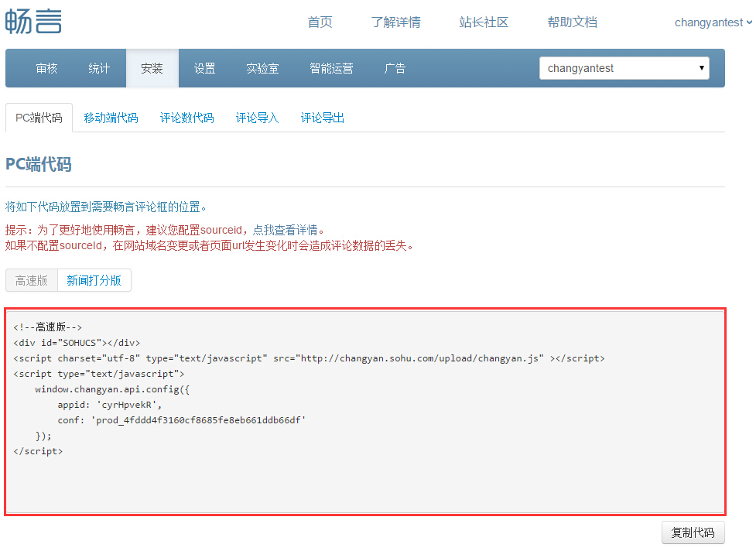Expand the changyantest account menu

pos(713,22)
